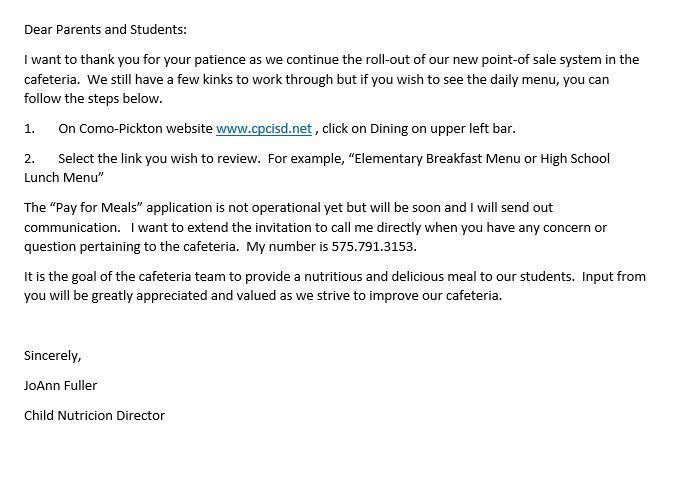Click the list number 2
Image resolution: width=691 pixels, height=498 pixels.
(29, 159)
